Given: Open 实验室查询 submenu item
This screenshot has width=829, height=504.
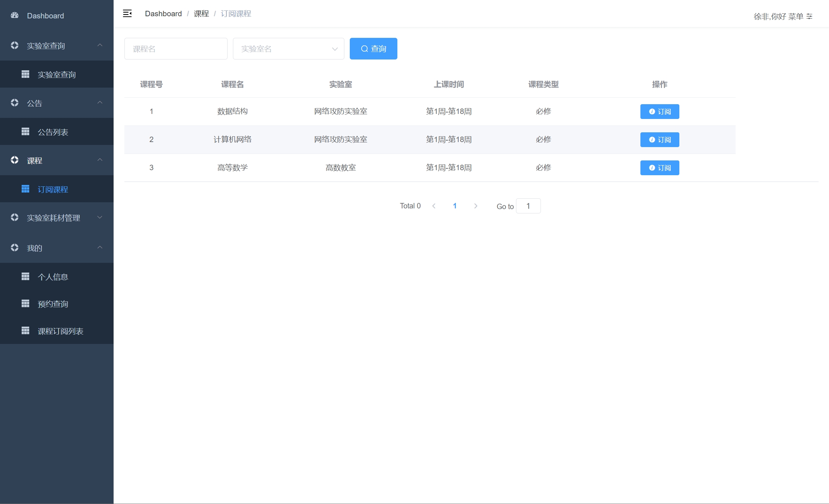Looking at the screenshot, I should [57, 75].
